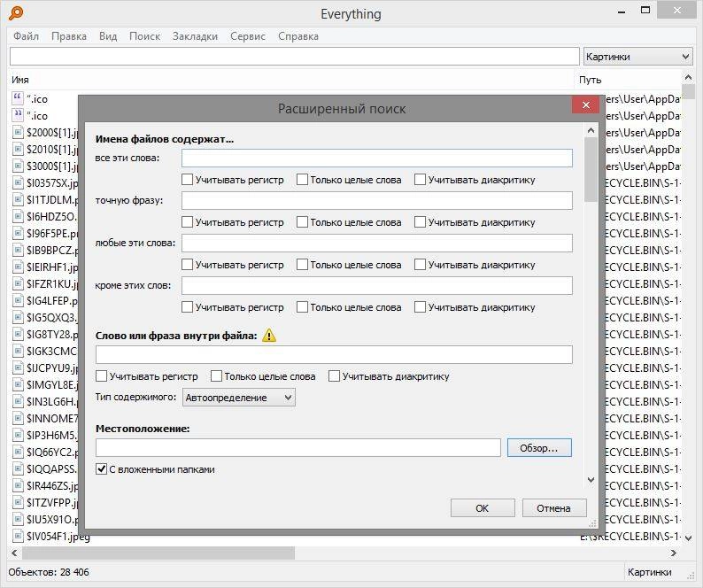Click file icon of $IG4LFEP row
Viewport: 703px width, 588px height.
(18, 300)
